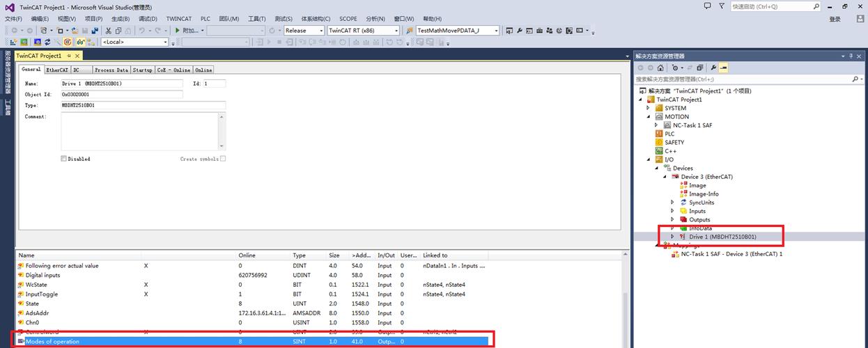Enable the Disabled checkbox
Screen dimensions: 868x348
click(x=64, y=159)
